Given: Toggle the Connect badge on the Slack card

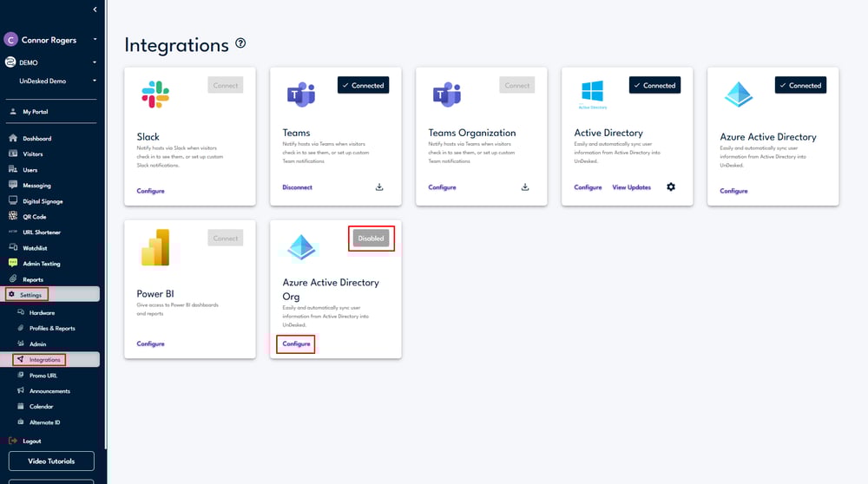Looking at the screenshot, I should tap(226, 85).
